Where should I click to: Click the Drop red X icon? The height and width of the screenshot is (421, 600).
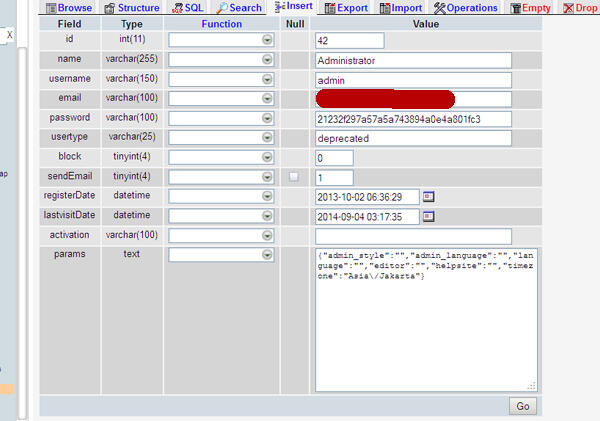[x=569, y=8]
